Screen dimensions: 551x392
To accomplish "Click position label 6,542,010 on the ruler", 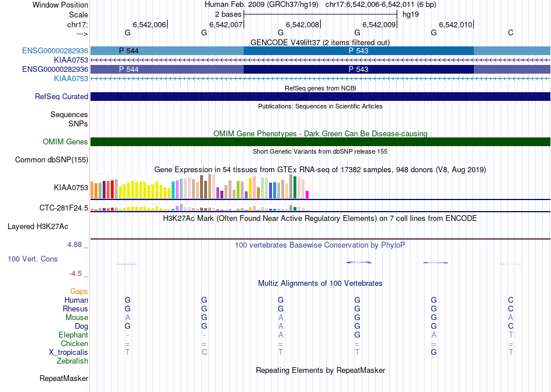I will [455, 24].
